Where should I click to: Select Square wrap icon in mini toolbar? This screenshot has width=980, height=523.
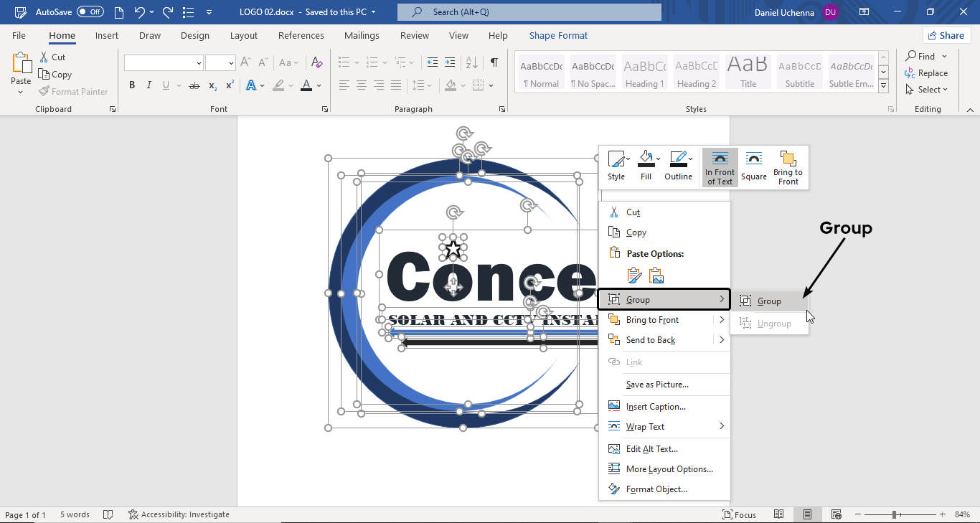tap(754, 168)
